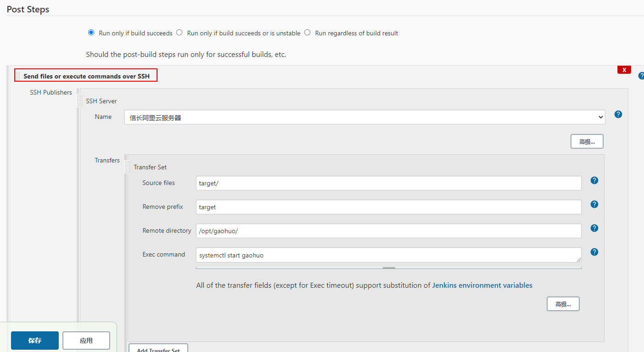Open help icon beside Remove prefix

594,204
